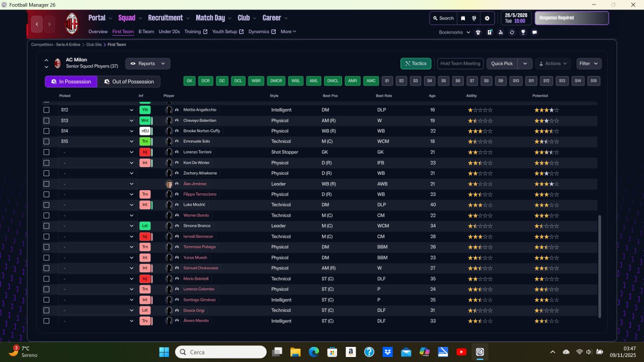Open the Filter dropdown
The height and width of the screenshot is (362, 644).
click(589, 64)
